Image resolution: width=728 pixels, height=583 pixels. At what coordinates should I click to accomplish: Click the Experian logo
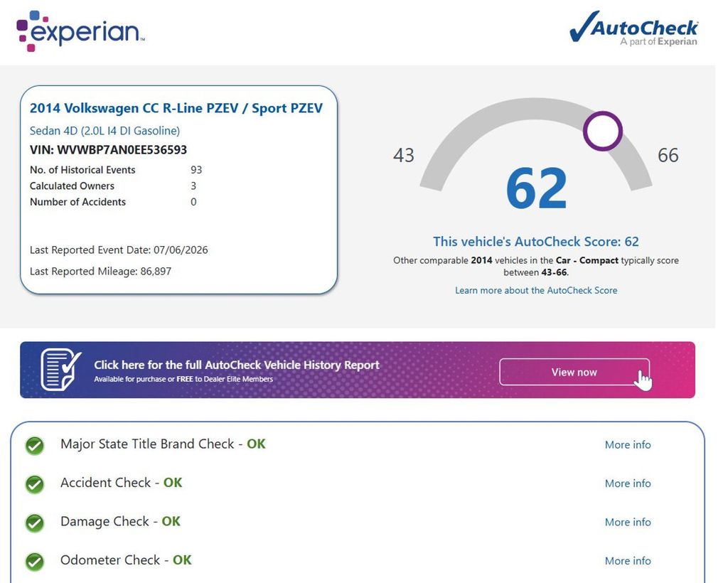coord(80,31)
